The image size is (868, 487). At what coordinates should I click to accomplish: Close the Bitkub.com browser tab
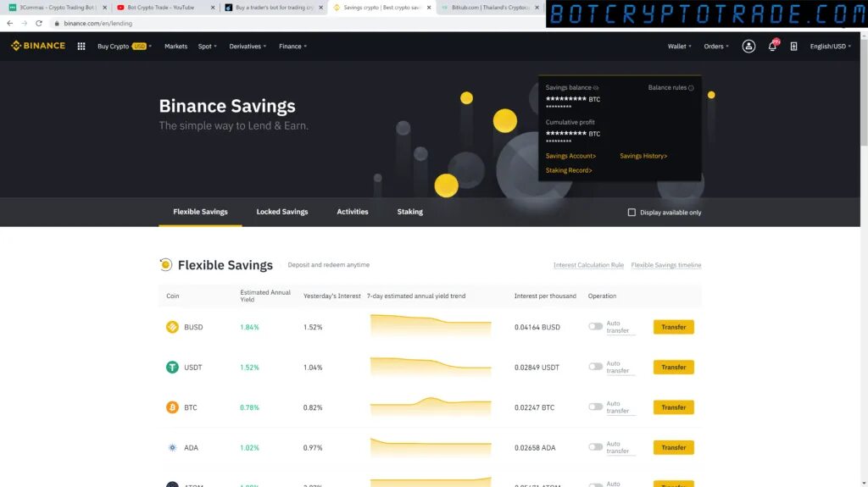pyautogui.click(x=537, y=8)
